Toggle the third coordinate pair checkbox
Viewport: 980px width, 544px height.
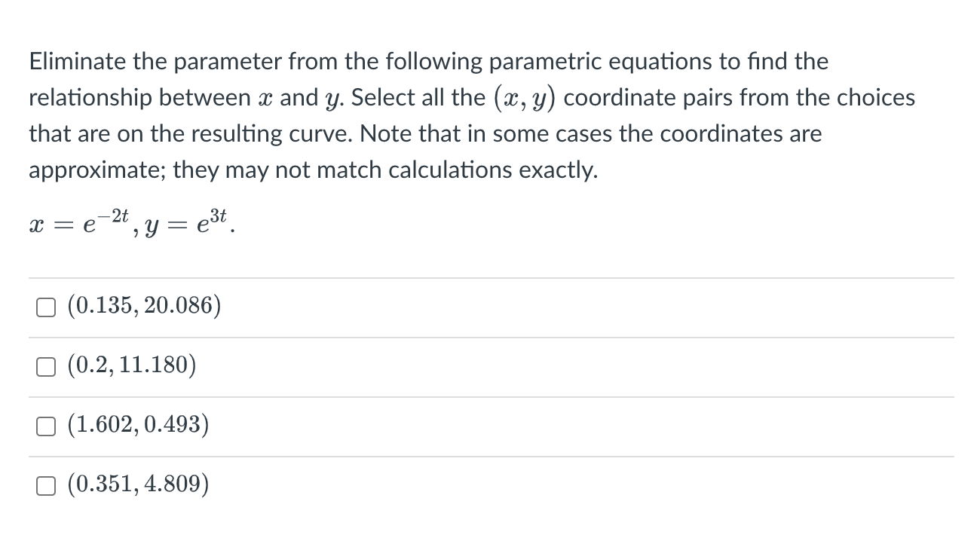click(x=45, y=426)
